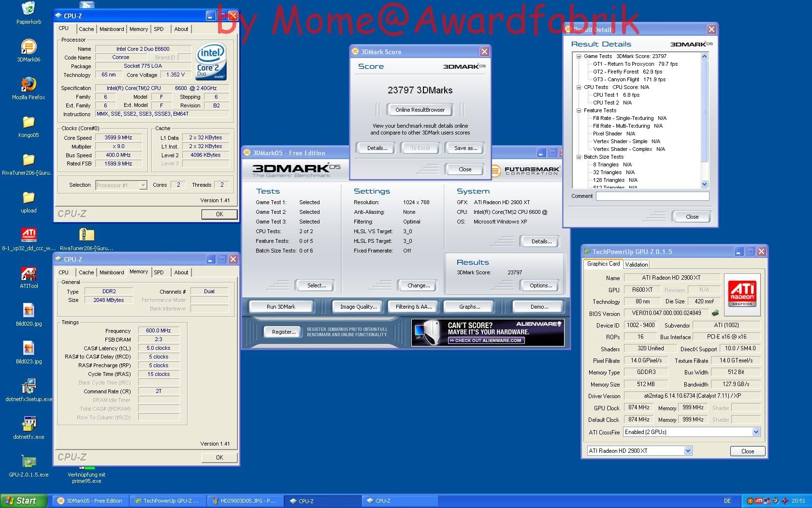The width and height of the screenshot is (812, 508).
Task: Open the ATI CrossFire dropdown in GPU-Z
Action: pos(756,432)
